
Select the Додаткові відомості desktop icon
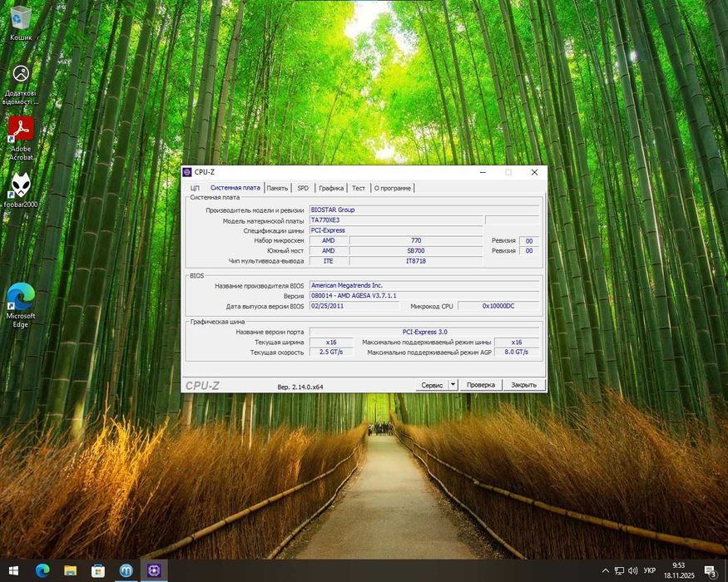(x=21, y=85)
